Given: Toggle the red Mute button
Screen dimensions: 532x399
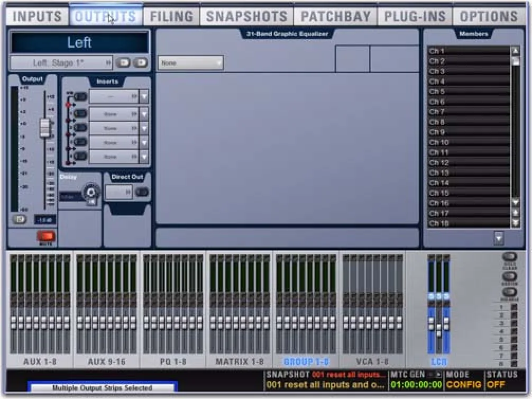Looking at the screenshot, I should click(x=46, y=235).
